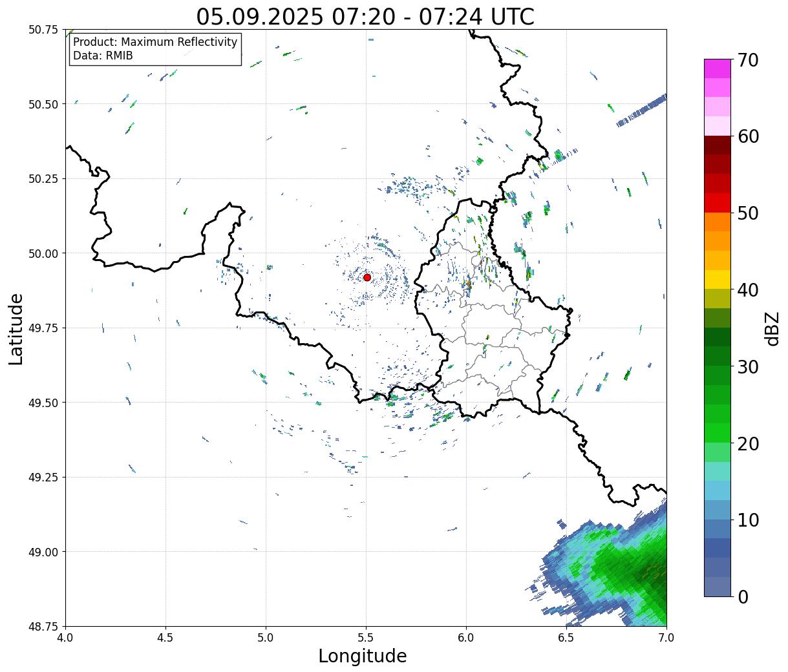Click the 50.00 latitude tick label

(x=43, y=253)
